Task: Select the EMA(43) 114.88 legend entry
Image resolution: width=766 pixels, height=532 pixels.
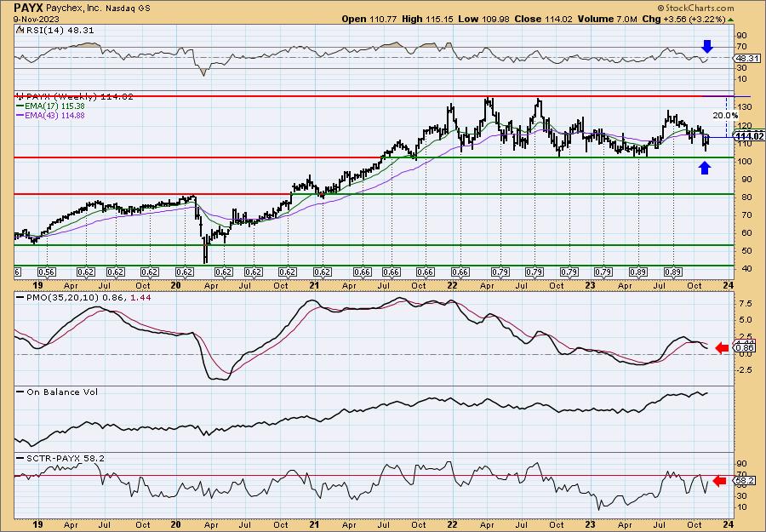Action: coord(54,115)
